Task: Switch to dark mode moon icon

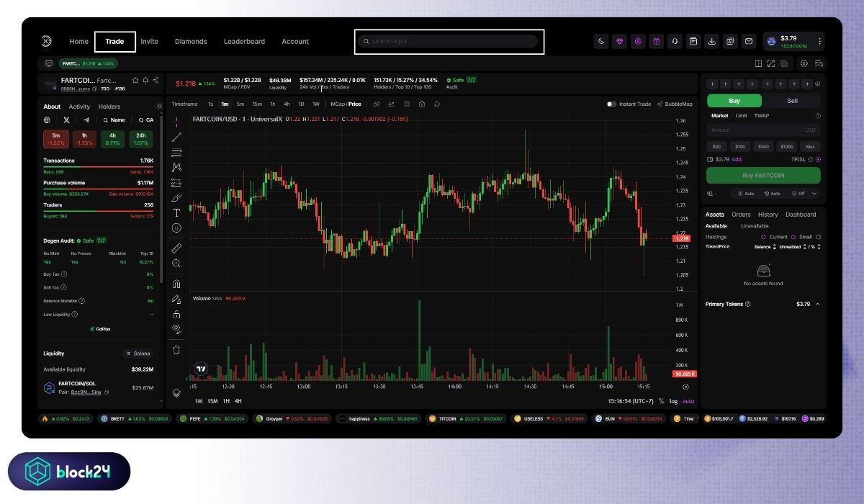Action: pos(601,41)
